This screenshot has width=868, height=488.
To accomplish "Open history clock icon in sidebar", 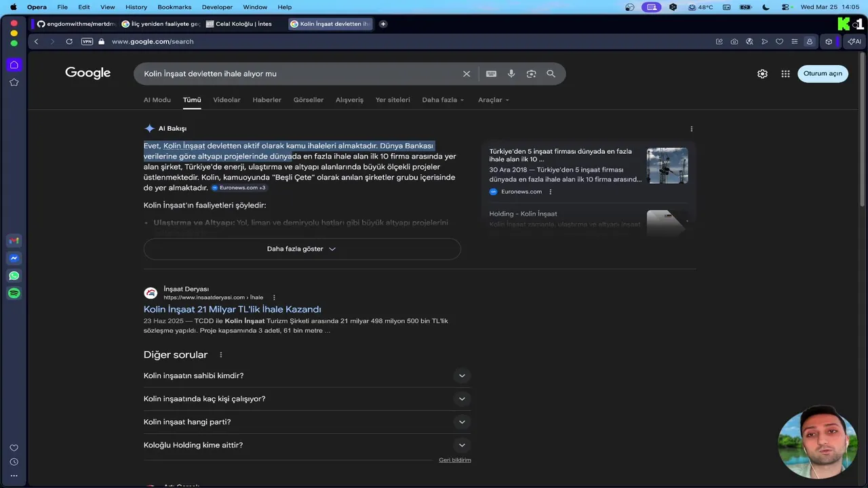I will (14, 462).
